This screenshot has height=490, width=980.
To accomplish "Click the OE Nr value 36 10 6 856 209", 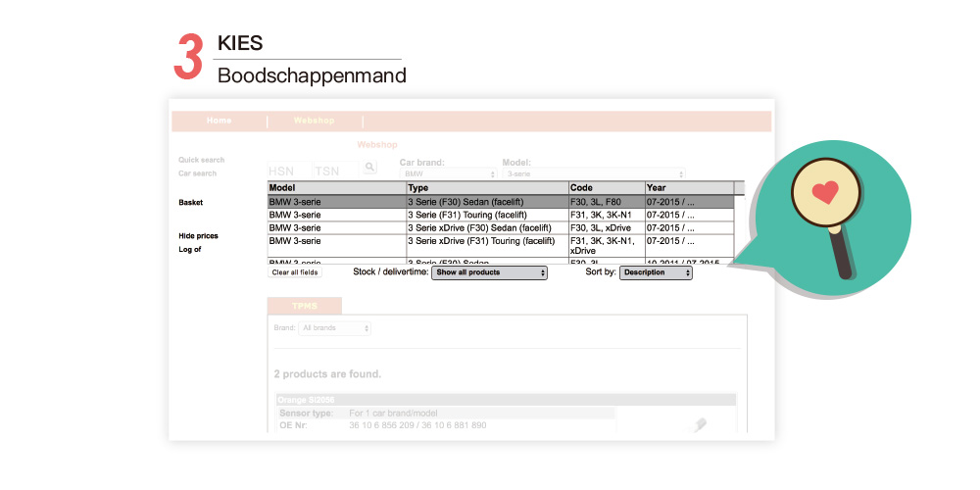I will [380, 425].
